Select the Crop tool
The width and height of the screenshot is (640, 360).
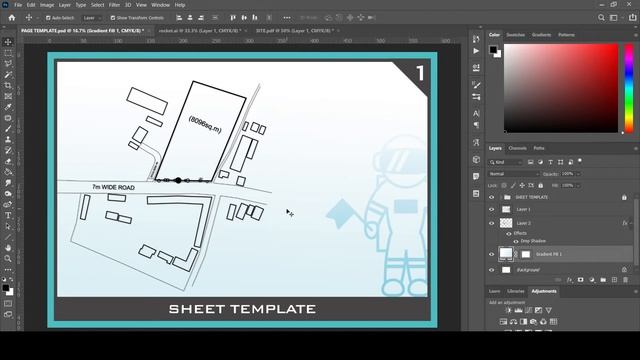point(8,85)
